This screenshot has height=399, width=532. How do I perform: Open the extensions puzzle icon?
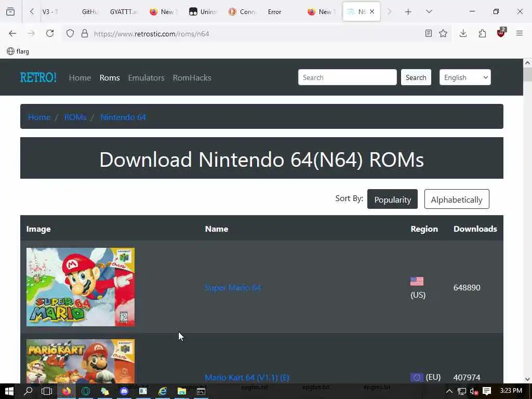[482, 33]
